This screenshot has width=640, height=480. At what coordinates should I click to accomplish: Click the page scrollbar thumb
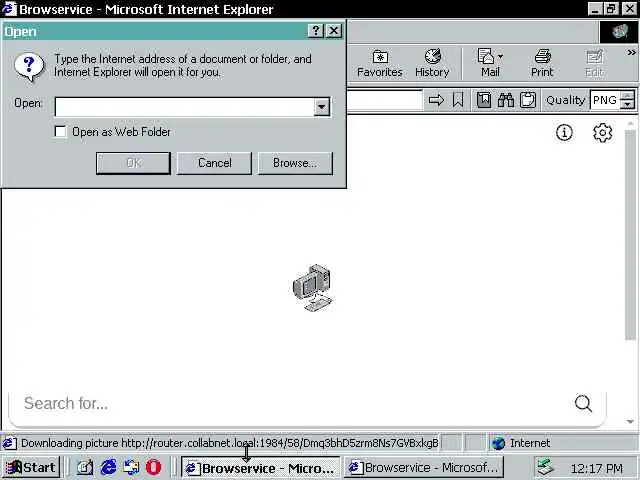pos(630,235)
